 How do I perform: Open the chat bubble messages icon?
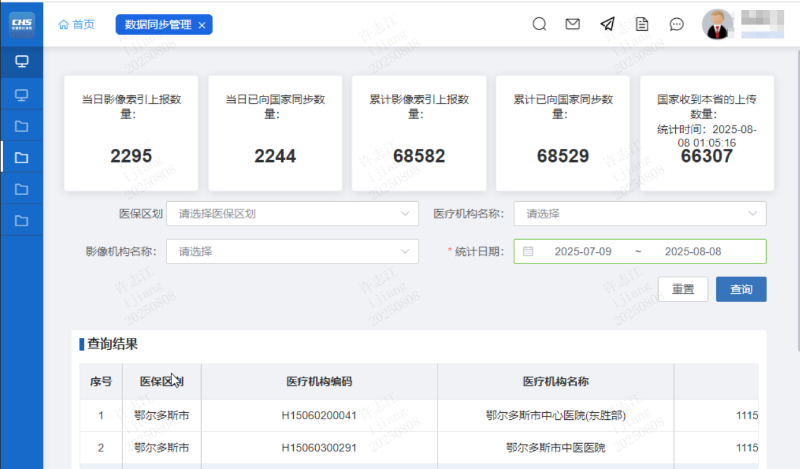pyautogui.click(x=676, y=25)
